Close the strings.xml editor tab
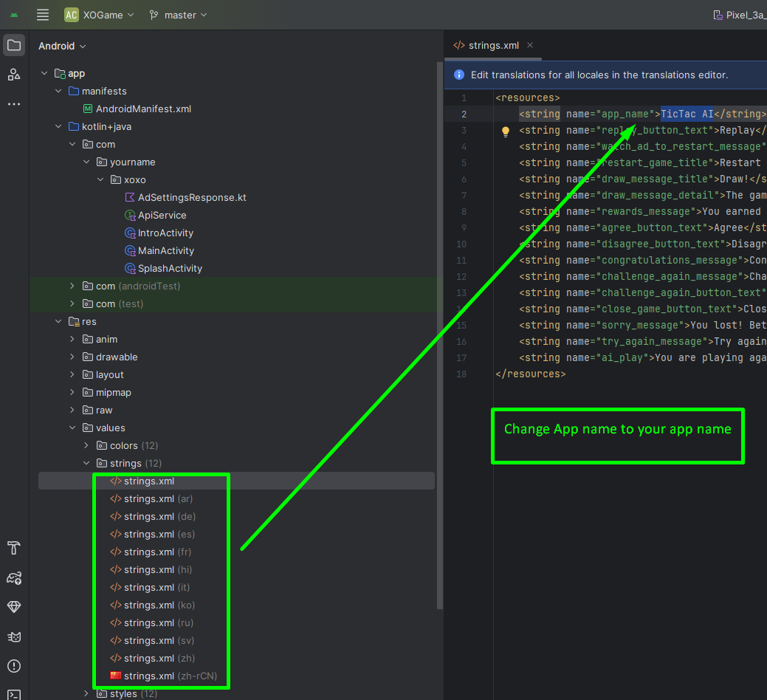The image size is (767, 700). [530, 45]
